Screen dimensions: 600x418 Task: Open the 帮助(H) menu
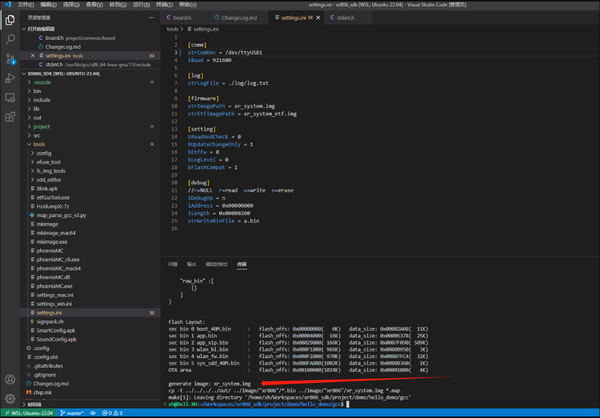click(188, 5)
